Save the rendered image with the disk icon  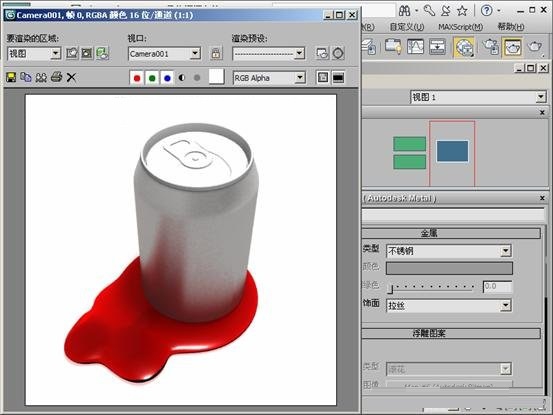tap(11, 77)
